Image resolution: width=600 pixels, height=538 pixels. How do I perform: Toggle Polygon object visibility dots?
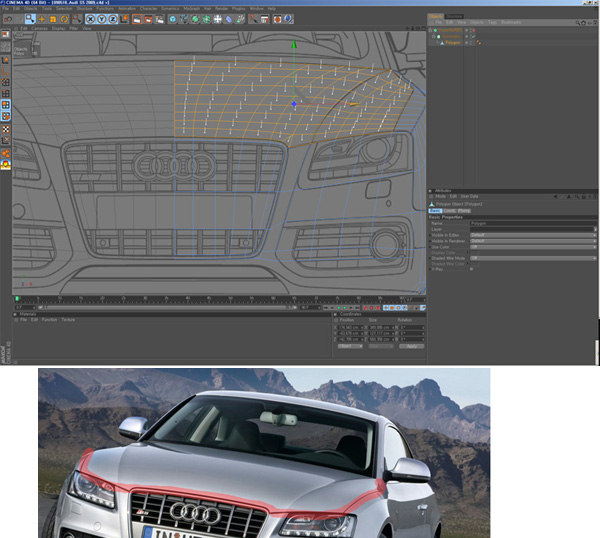tap(471, 43)
